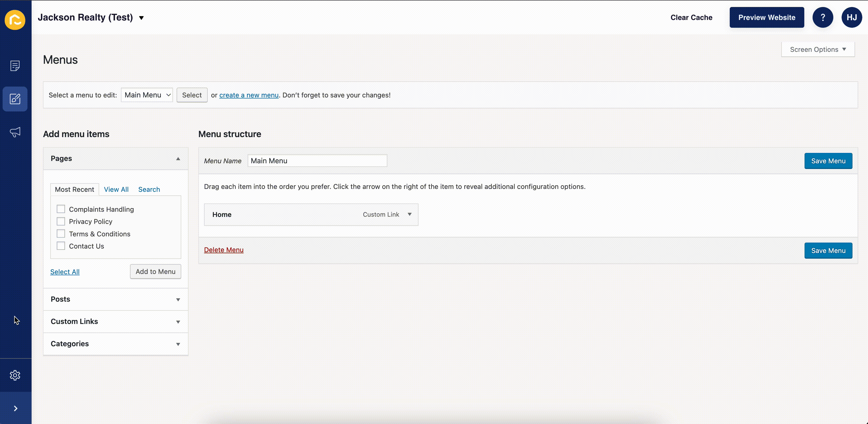Open the notes icon in the sidebar
868x424 pixels.
coord(15,65)
